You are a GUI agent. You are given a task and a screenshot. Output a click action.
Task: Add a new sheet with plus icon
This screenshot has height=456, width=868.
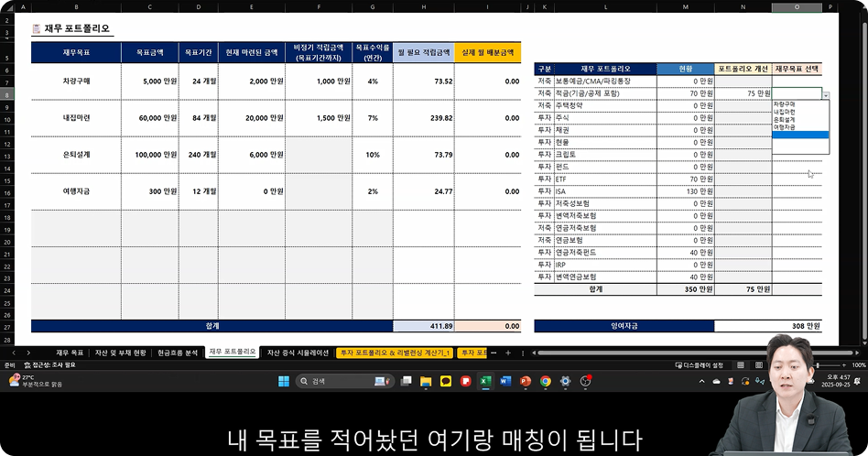click(x=507, y=353)
